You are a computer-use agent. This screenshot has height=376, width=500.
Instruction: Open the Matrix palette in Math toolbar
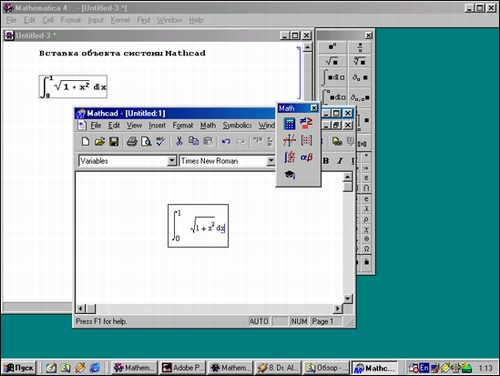[306, 140]
